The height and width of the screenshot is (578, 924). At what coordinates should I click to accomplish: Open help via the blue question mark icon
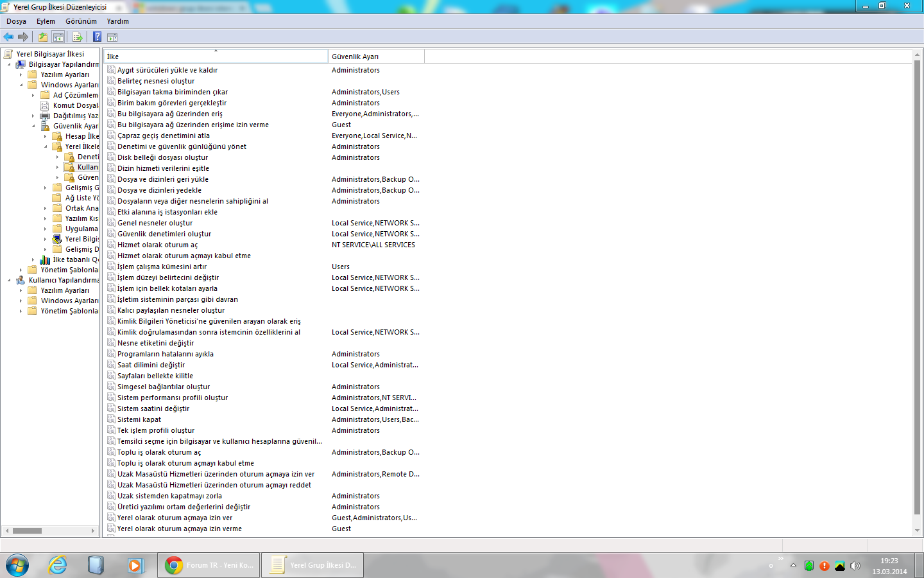pyautogui.click(x=98, y=37)
